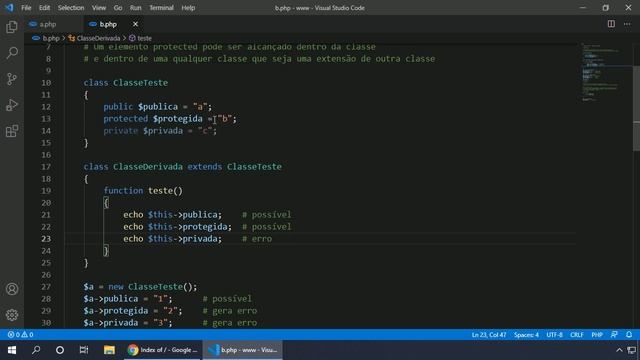Click line number 17 in gutter
This screenshot has width=640, height=360.
coord(46,167)
